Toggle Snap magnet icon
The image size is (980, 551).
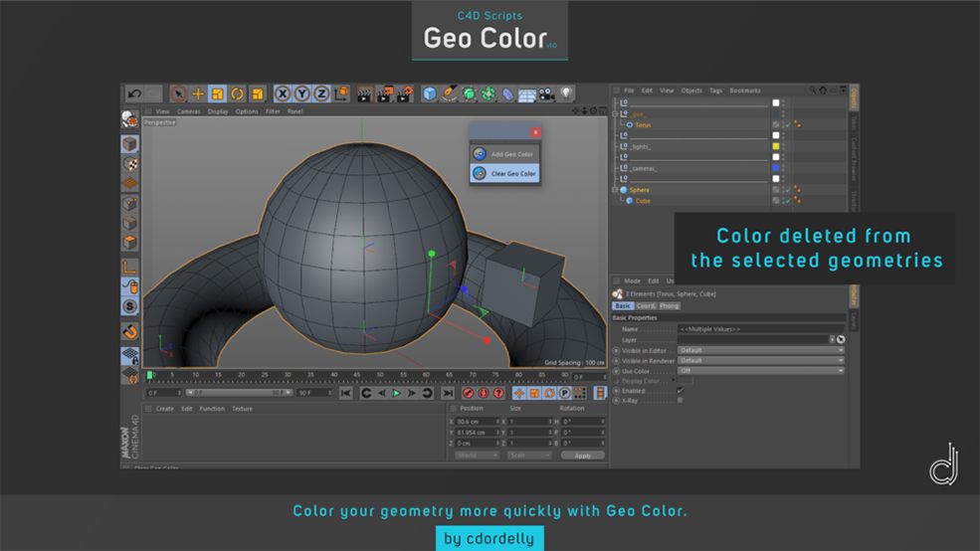click(x=130, y=331)
